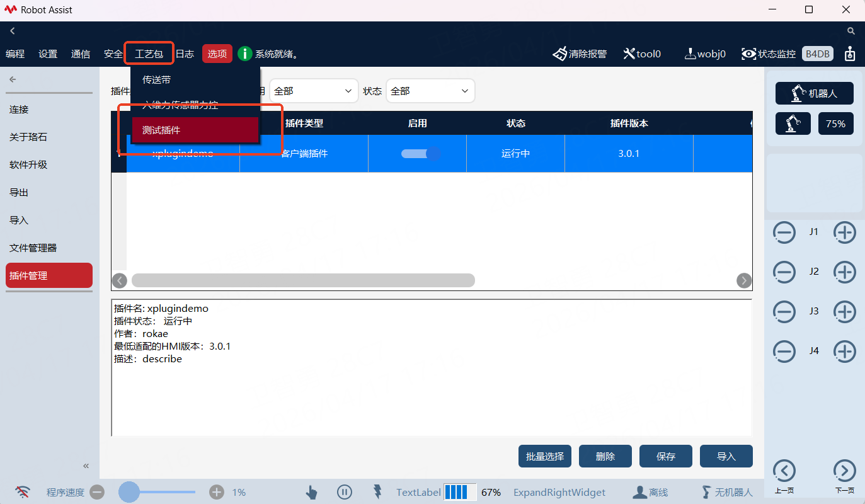
Task: Go to next page arrow
Action: 844,471
